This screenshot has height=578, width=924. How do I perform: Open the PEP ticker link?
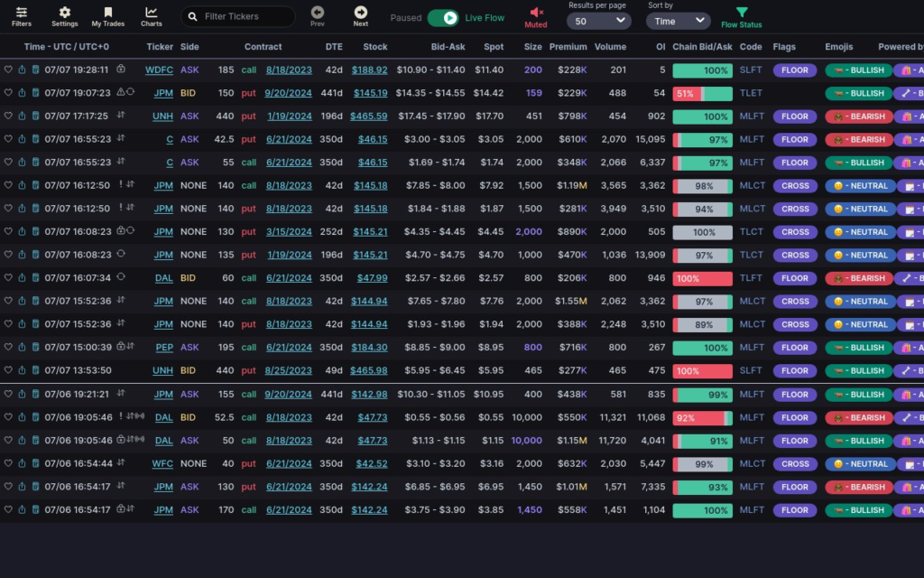164,348
